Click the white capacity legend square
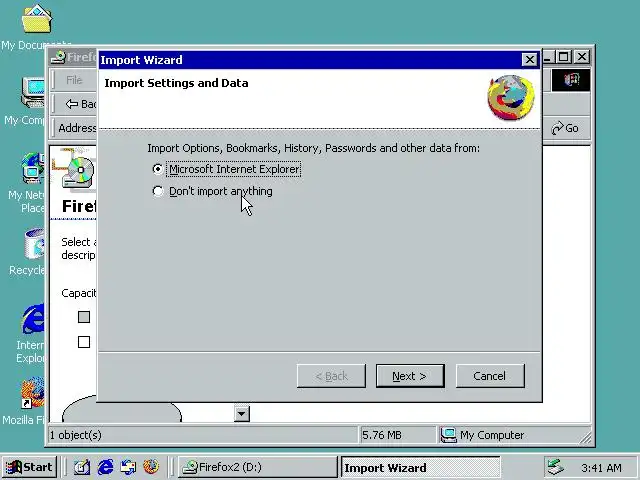 coord(84,342)
